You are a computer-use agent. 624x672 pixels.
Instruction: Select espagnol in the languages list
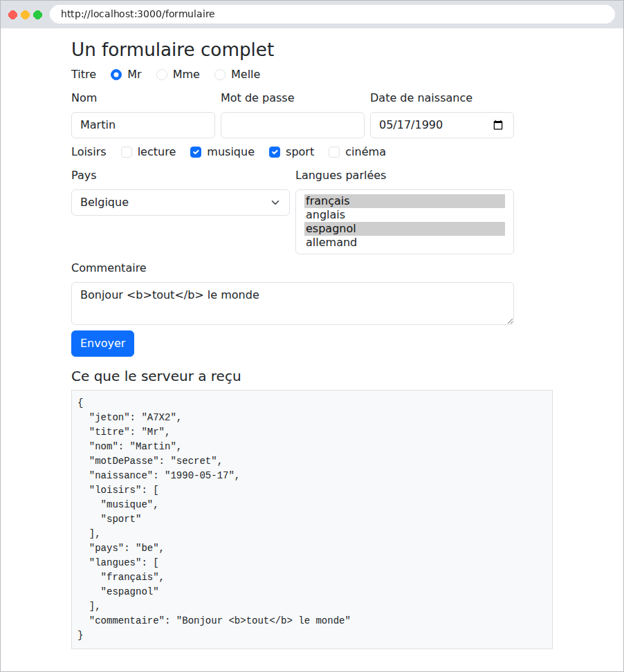point(405,228)
